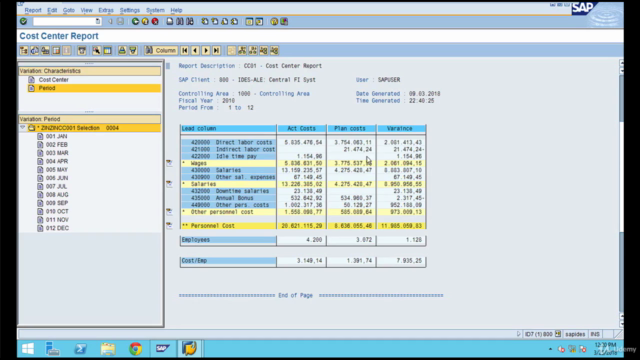640x360 pixels.
Task: Click the SAP Logon taskbar icon
Action: (x=162, y=349)
